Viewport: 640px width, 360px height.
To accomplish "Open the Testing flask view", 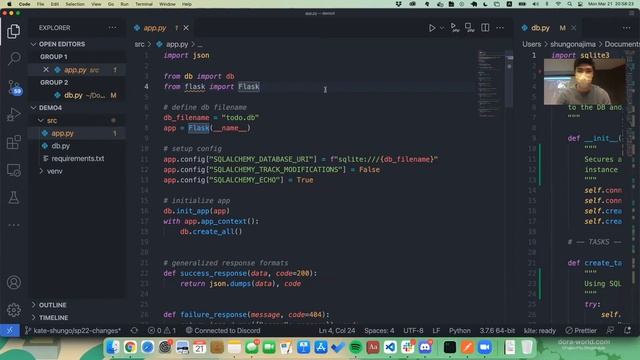I will [x=14, y=198].
